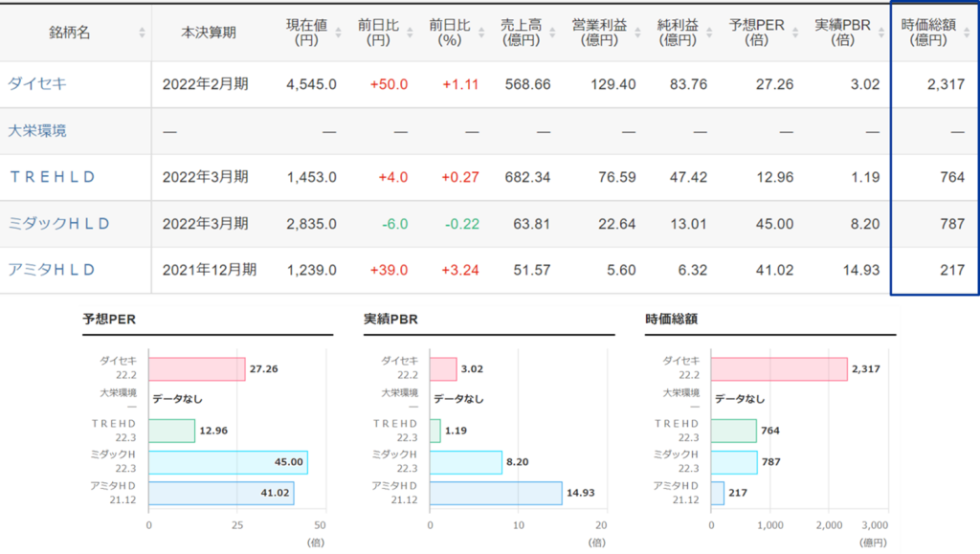Click アミタＨＬＤ actual PBR 14.93 in table
The image size is (980, 554).
click(860, 271)
